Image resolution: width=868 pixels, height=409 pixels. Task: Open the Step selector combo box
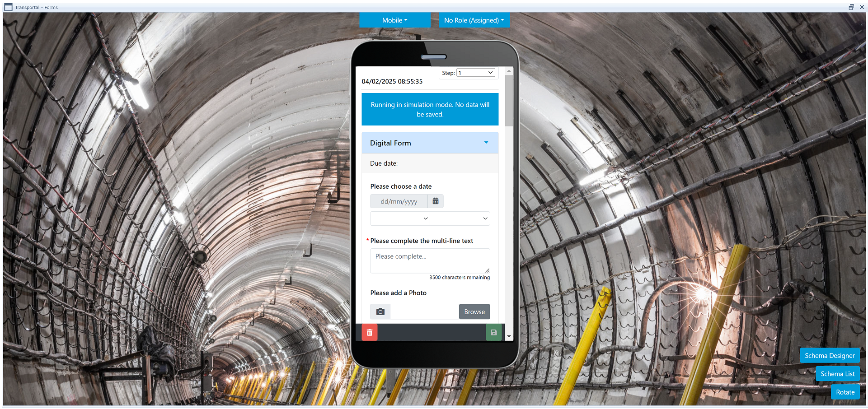click(x=476, y=73)
